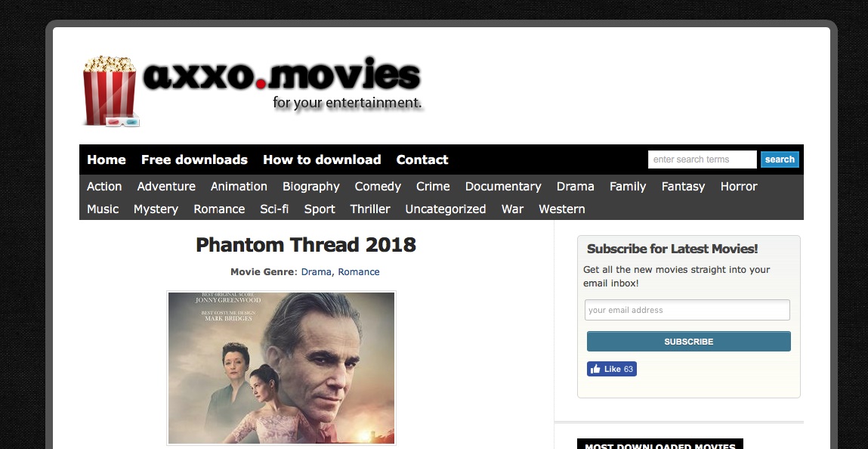Click the popcorn bucket logo icon
The width and height of the screenshot is (868, 449).
click(x=110, y=91)
